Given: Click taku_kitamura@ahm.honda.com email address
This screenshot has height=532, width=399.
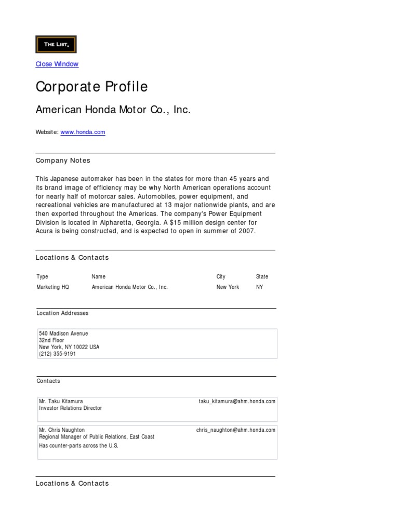Looking at the screenshot, I should tap(237, 401).
